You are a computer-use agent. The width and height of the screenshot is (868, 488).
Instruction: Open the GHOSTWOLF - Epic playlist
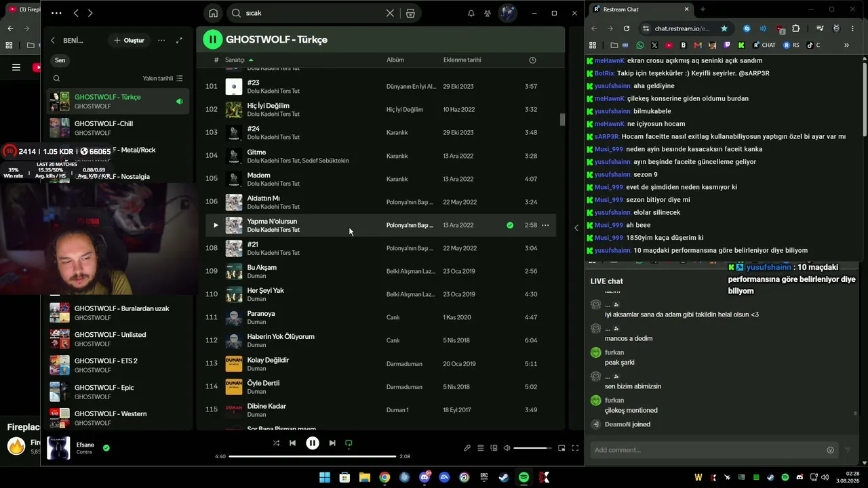click(x=118, y=392)
